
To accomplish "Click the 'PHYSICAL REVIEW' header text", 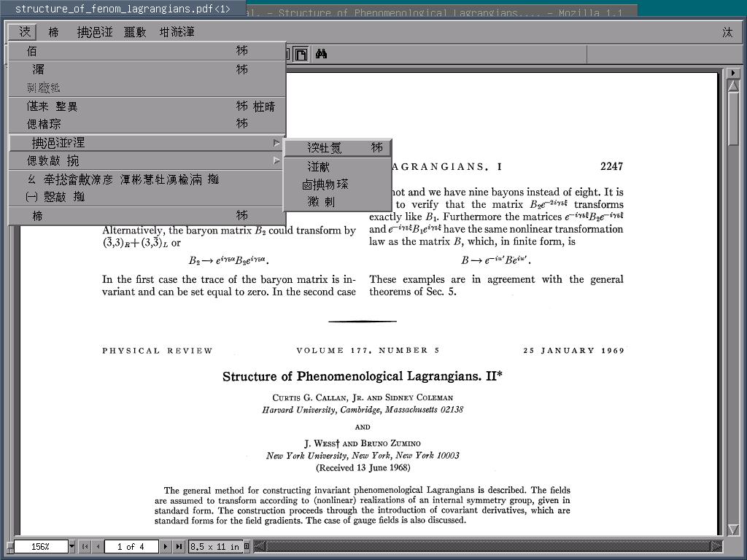I will (x=158, y=351).
